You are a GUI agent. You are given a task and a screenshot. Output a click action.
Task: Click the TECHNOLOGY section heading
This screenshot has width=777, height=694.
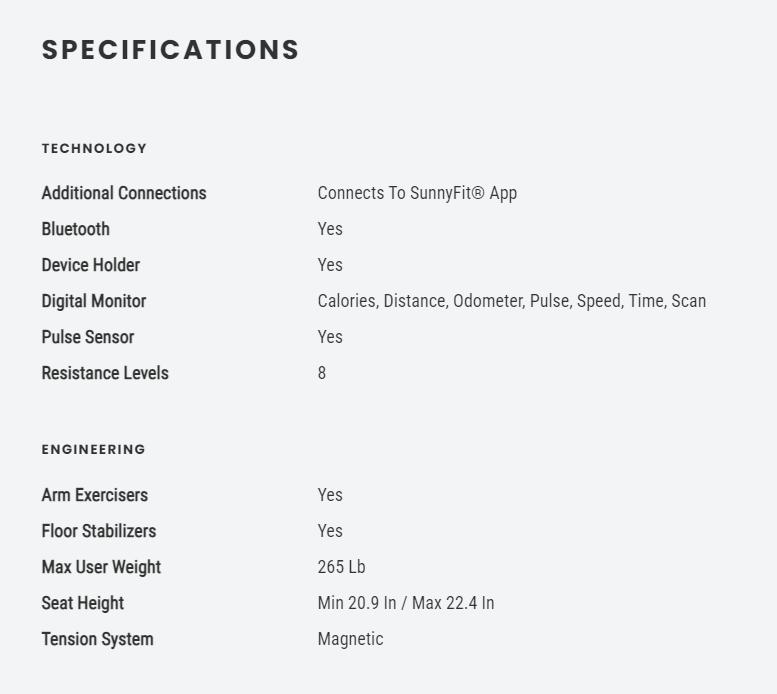point(94,149)
